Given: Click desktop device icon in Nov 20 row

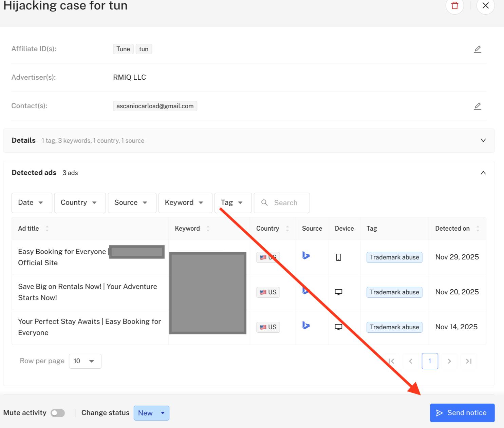Looking at the screenshot, I should click(338, 292).
